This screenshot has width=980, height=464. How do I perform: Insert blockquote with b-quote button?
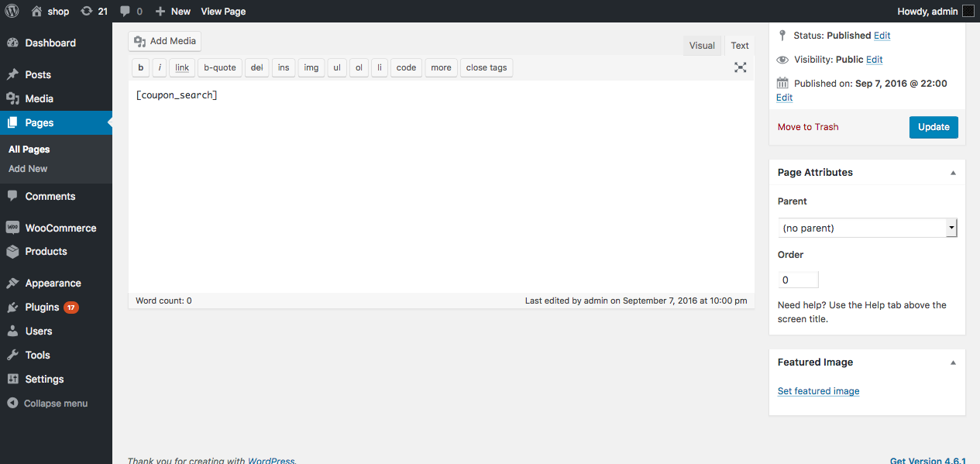point(220,67)
